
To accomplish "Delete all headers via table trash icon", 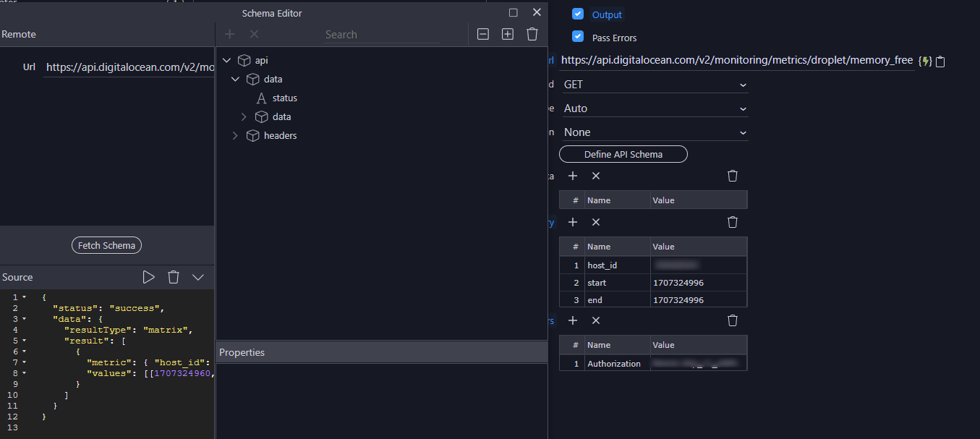I will 732,320.
